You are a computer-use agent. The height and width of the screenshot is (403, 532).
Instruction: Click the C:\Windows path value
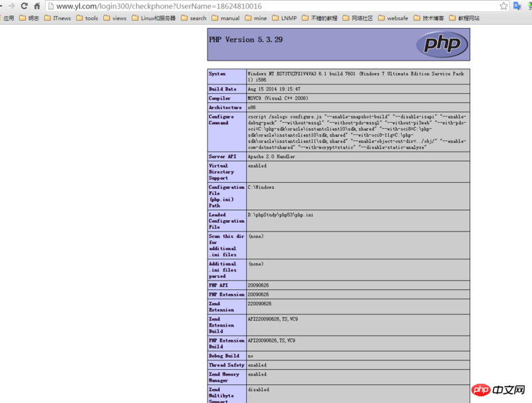(261, 188)
